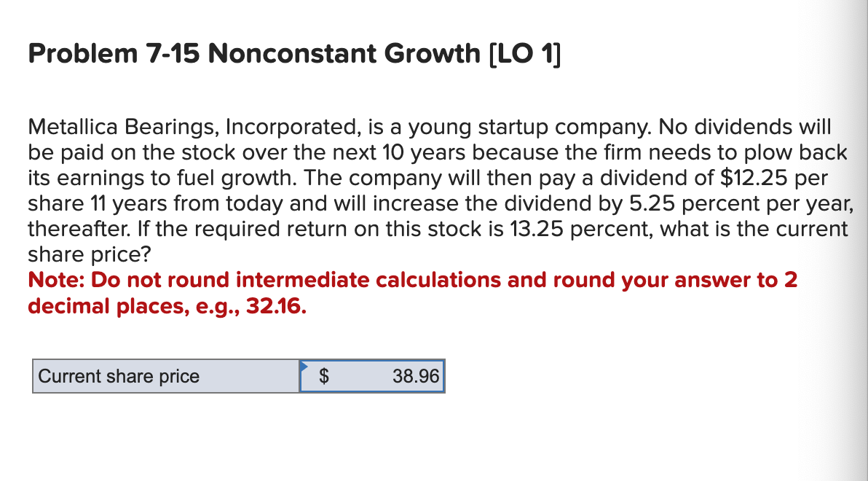868x481 pixels.
Task: Select the currency symbol inside the response box
Action: point(323,377)
